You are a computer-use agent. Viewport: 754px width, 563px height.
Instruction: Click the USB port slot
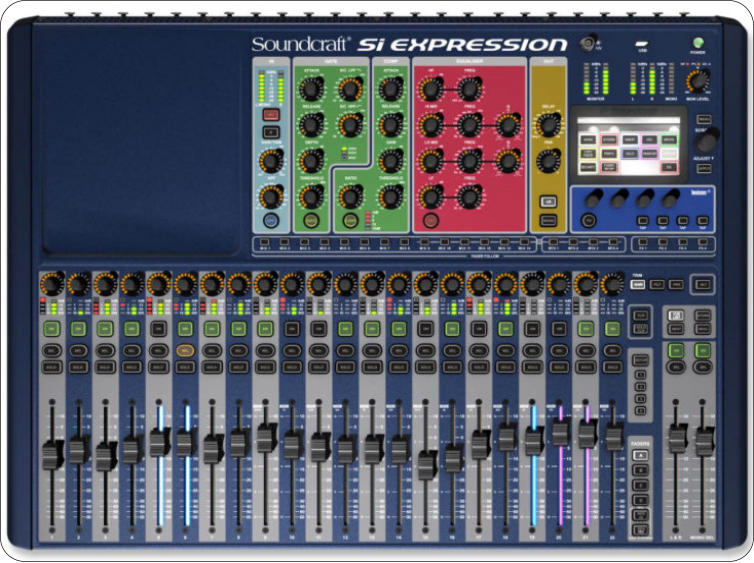point(642,44)
